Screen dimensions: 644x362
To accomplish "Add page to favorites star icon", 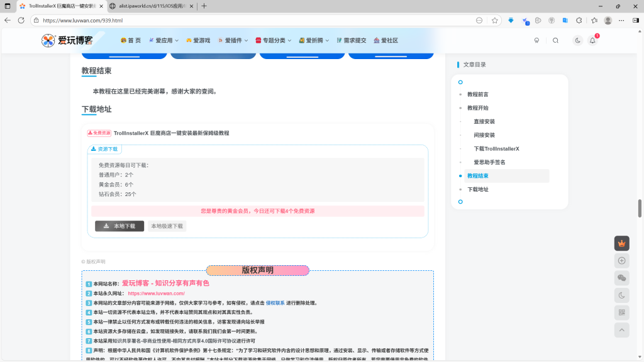I will pyautogui.click(x=494, y=20).
